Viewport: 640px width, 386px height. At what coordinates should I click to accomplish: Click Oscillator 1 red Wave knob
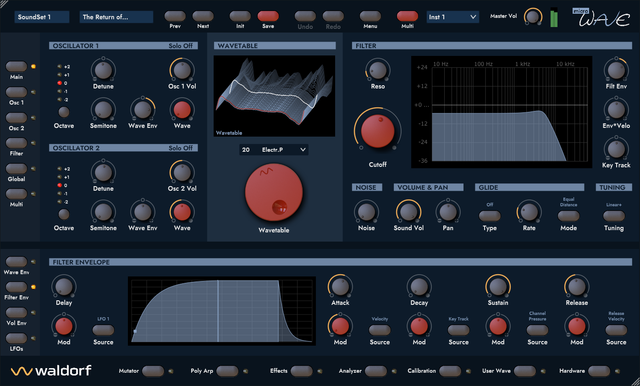point(182,110)
